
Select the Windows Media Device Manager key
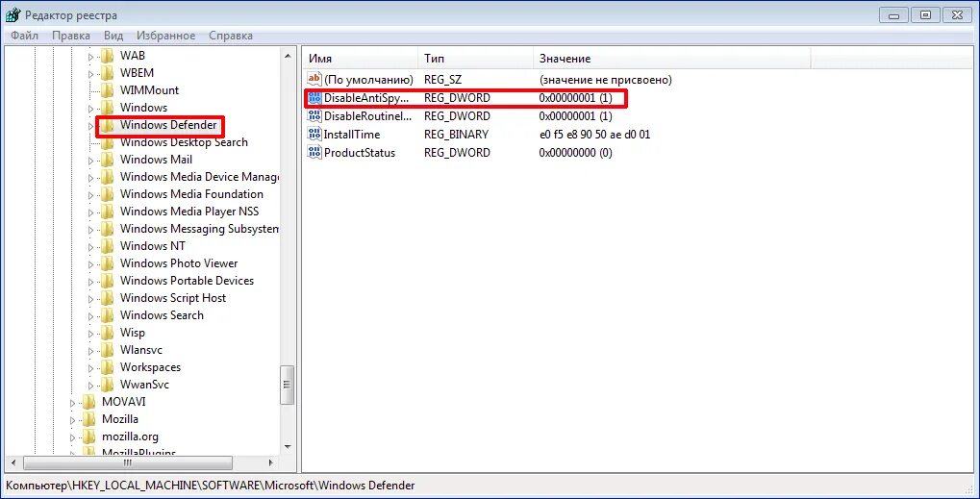[199, 177]
